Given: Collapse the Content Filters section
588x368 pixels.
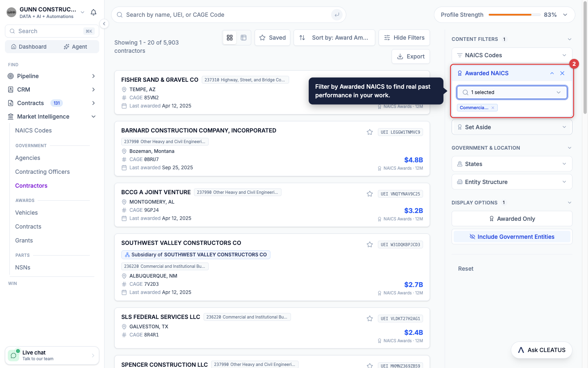Looking at the screenshot, I should 570,39.
